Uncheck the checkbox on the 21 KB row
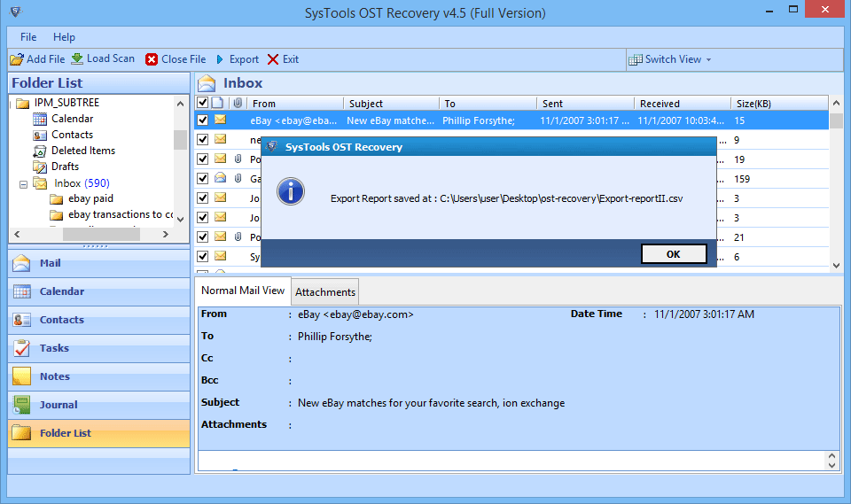This screenshot has width=851, height=504. 202,237
